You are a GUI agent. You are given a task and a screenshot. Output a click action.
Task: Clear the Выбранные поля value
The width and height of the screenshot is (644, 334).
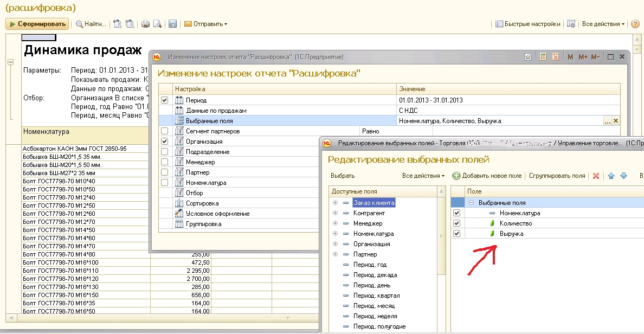tap(616, 121)
